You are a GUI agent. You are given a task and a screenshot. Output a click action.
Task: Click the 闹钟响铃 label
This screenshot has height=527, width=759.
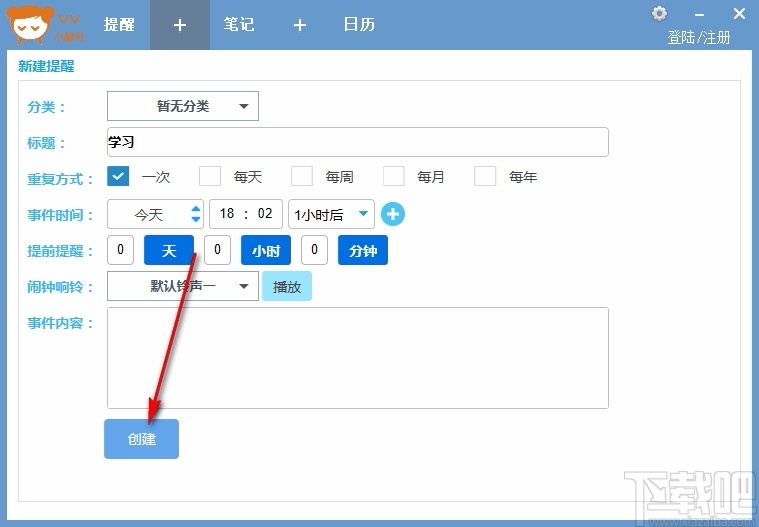tap(60, 286)
